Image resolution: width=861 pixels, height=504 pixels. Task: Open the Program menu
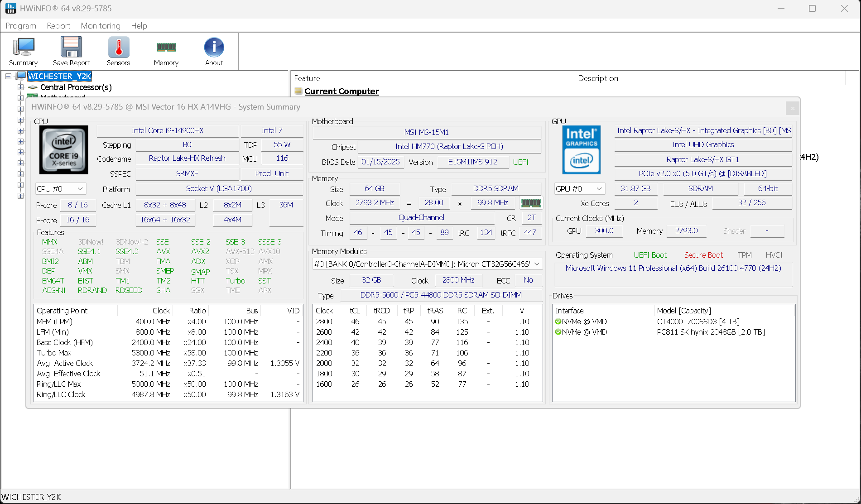(x=21, y=26)
